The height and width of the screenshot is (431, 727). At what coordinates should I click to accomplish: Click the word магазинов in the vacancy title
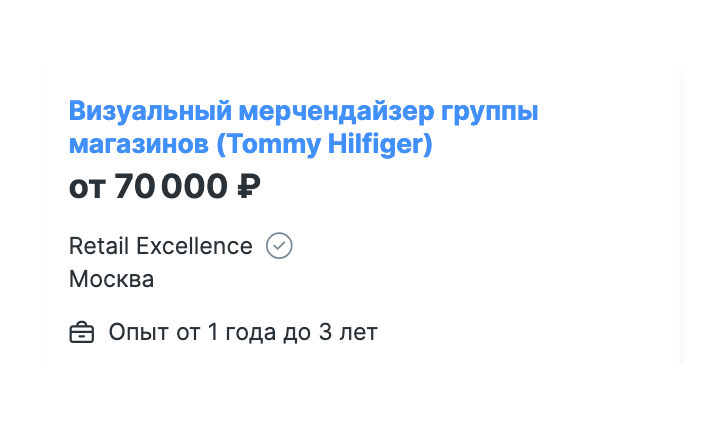coord(138,145)
